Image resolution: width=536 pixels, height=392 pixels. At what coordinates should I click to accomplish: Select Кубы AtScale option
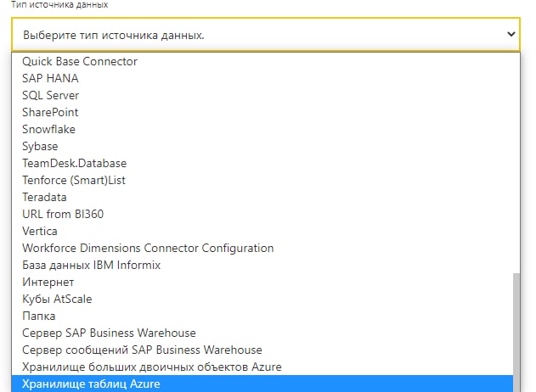click(x=262, y=300)
